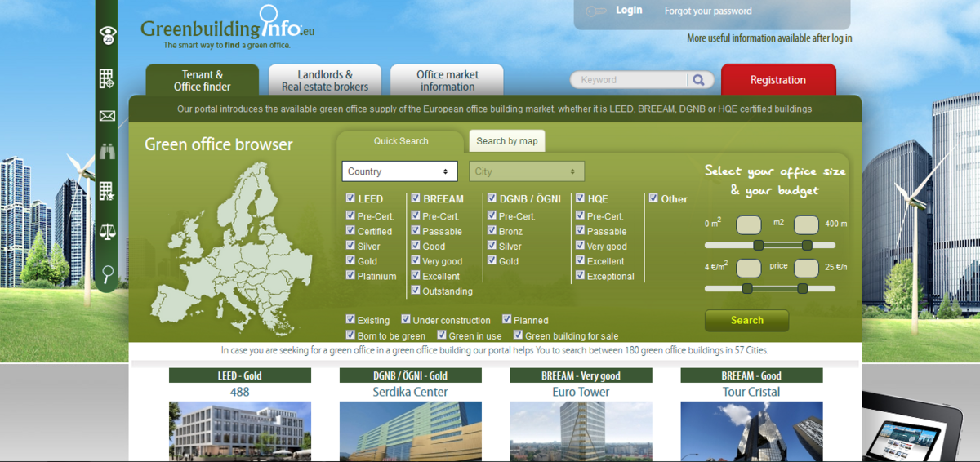
Task: Open the City dropdown
Action: [527, 171]
